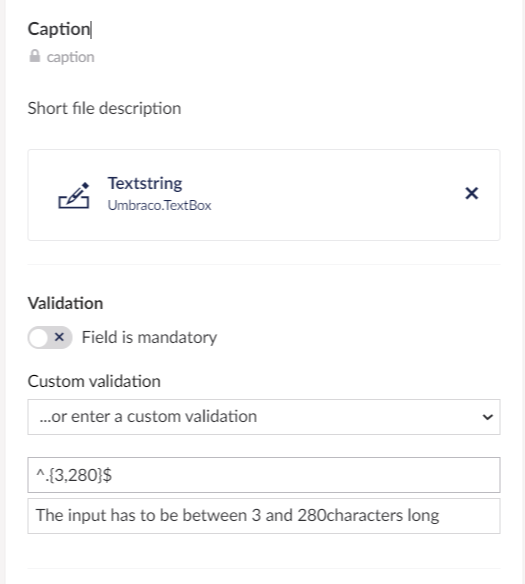Select '...or enter a custom validation' text
525x584 pixels.
(148, 416)
